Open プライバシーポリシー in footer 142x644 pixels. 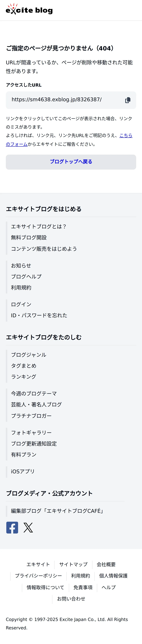coord(38,576)
